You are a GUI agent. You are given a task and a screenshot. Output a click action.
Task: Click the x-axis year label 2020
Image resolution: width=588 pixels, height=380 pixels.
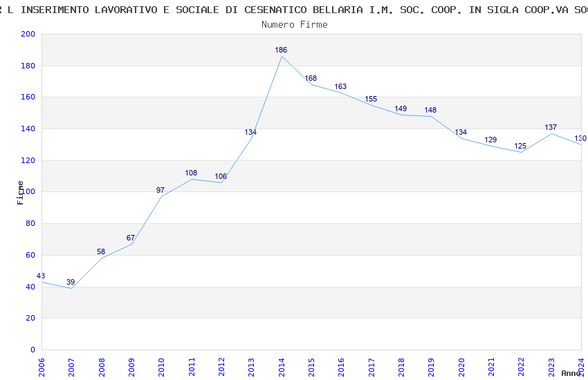[x=461, y=368]
